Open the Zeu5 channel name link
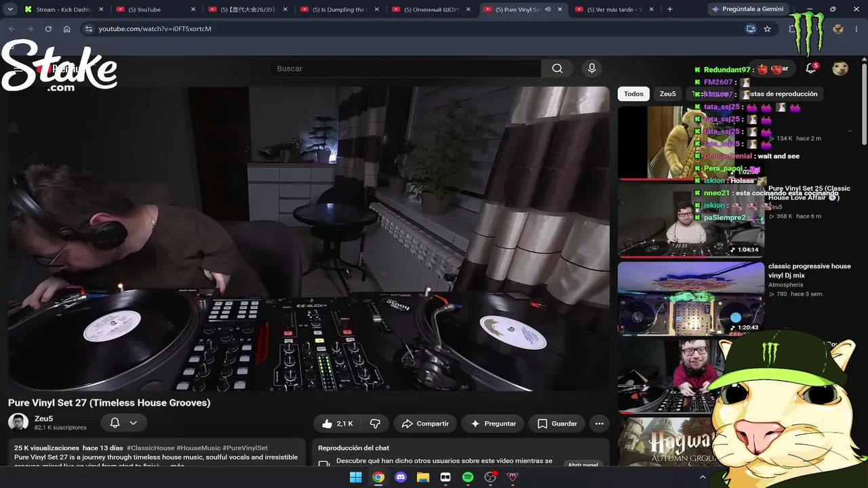The width and height of the screenshot is (868, 488). click(43, 419)
